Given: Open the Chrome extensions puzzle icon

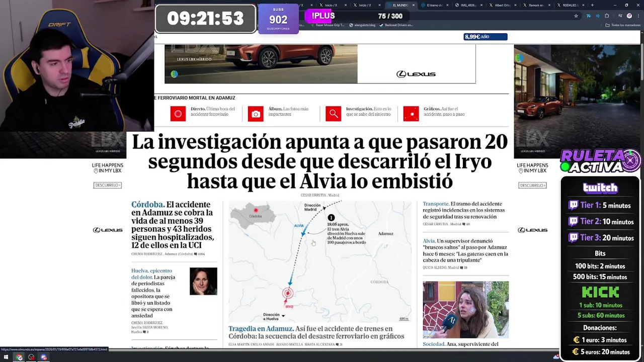Looking at the screenshot, I should pos(607,16).
